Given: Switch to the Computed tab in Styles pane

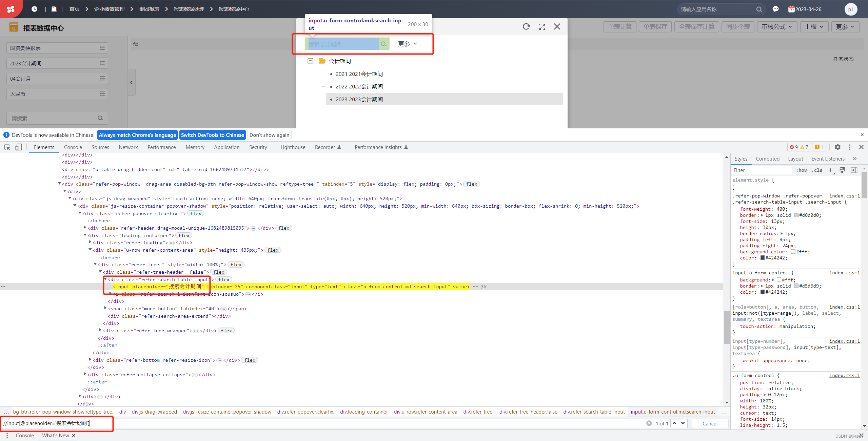Looking at the screenshot, I should pos(768,159).
